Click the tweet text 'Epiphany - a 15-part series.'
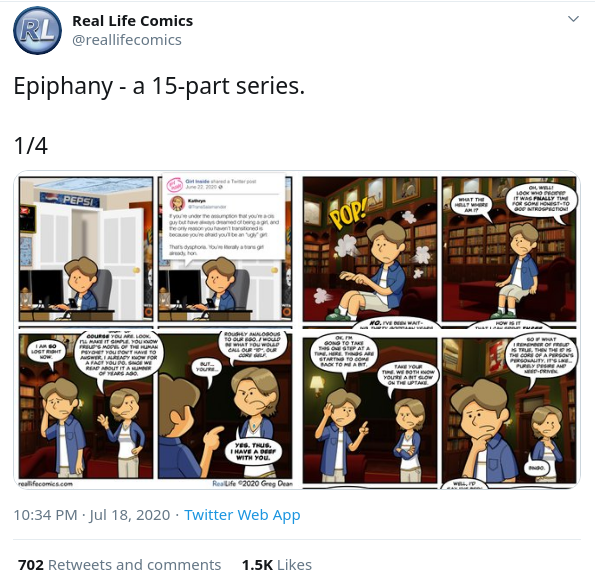 click(x=159, y=86)
